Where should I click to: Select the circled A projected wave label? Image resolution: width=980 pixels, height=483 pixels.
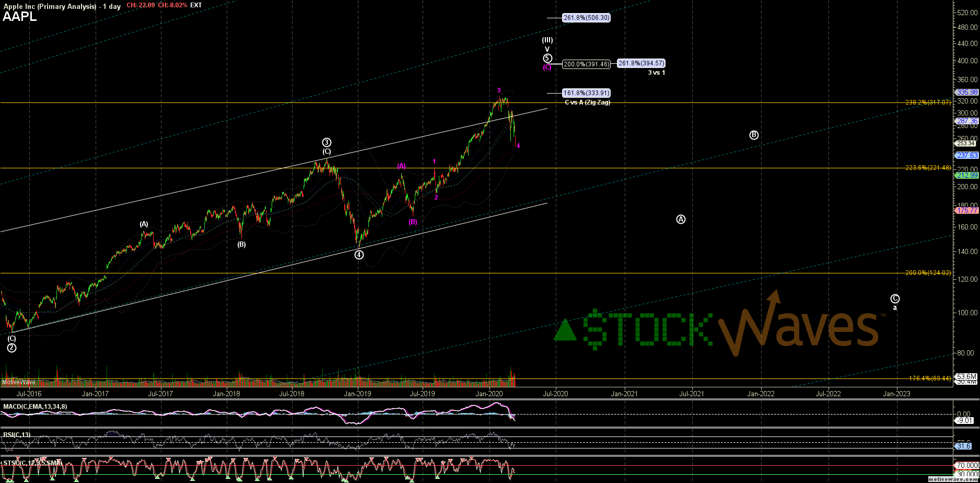pos(681,220)
